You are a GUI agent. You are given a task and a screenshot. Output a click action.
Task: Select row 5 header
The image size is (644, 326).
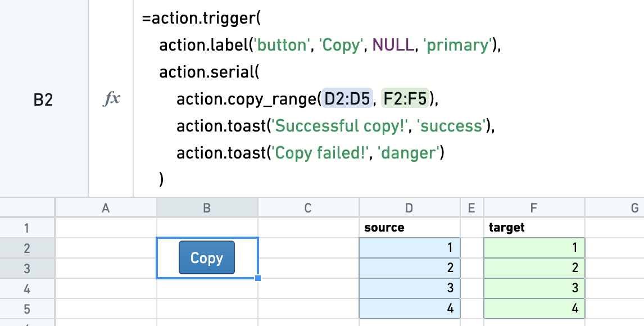point(27,309)
